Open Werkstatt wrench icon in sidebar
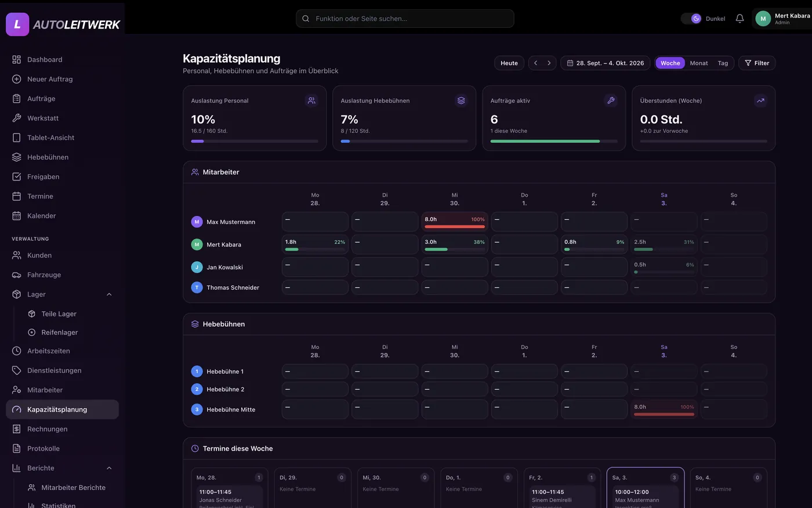The height and width of the screenshot is (508, 812). pyautogui.click(x=17, y=118)
